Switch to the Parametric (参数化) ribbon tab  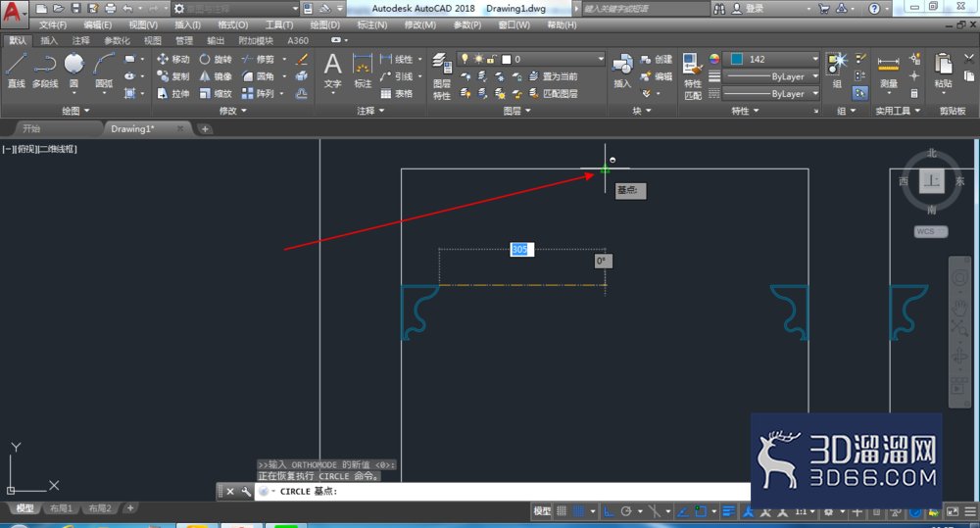coord(117,40)
